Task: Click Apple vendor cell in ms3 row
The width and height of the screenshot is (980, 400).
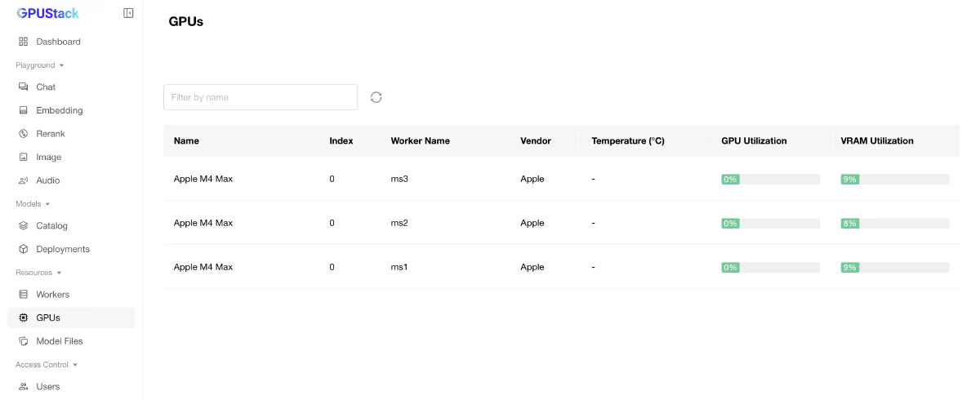Action: coord(532,179)
